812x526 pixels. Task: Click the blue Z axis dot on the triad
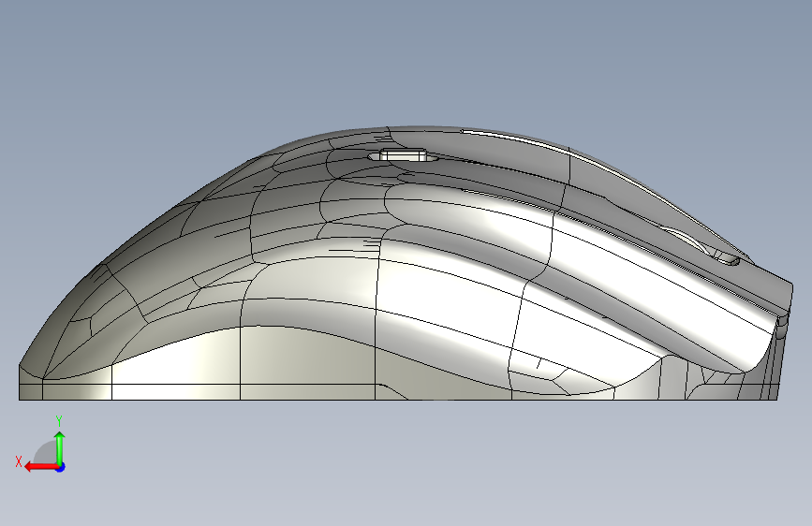tap(61, 467)
